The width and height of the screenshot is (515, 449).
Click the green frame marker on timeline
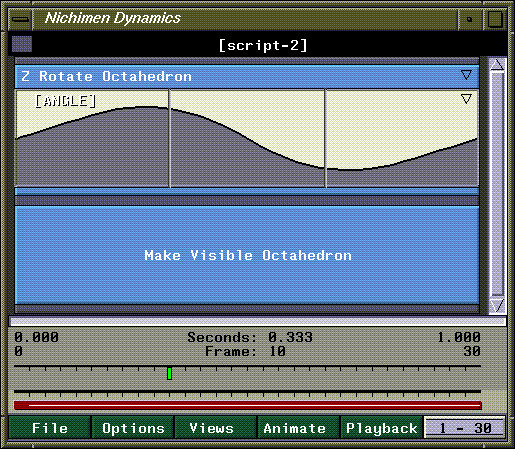[169, 373]
